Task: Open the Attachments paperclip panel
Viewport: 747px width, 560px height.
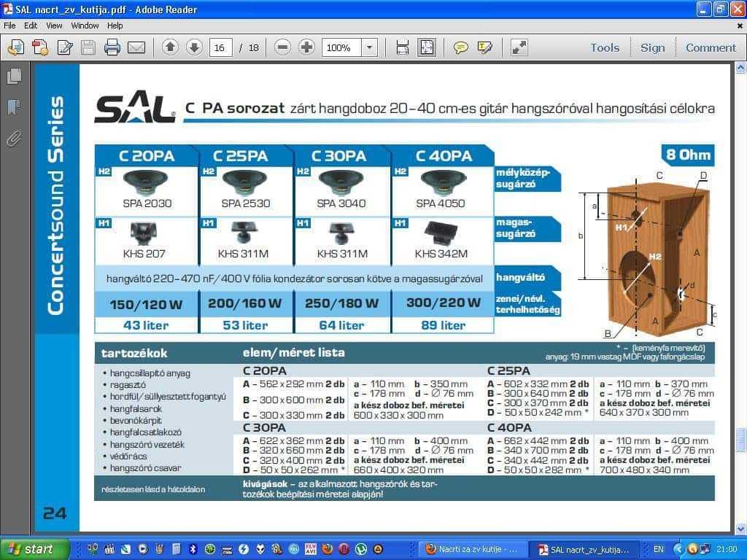Action: point(15,139)
